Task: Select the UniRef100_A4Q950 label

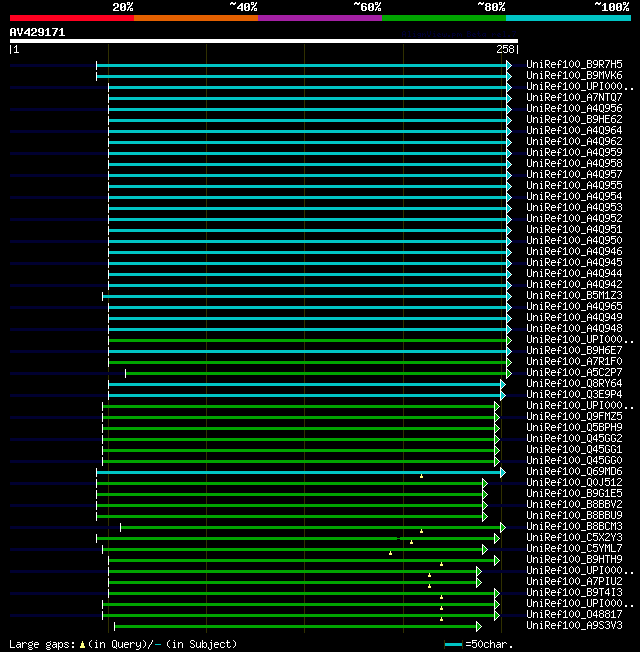Action: click(574, 240)
